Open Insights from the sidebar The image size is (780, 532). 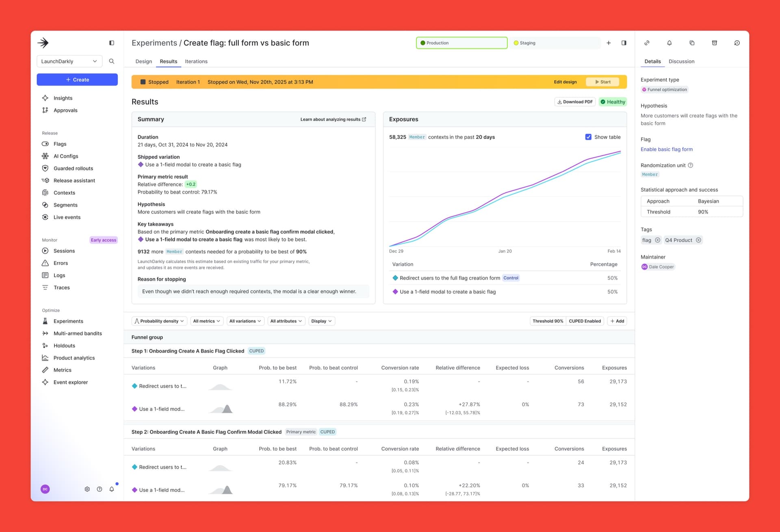(63, 98)
